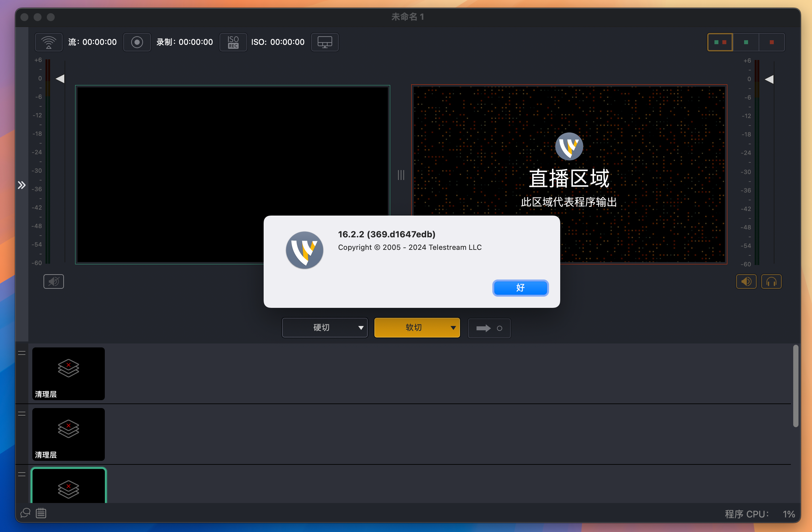Open the chat bubble icon in status bar
The image size is (812, 532).
click(x=26, y=513)
